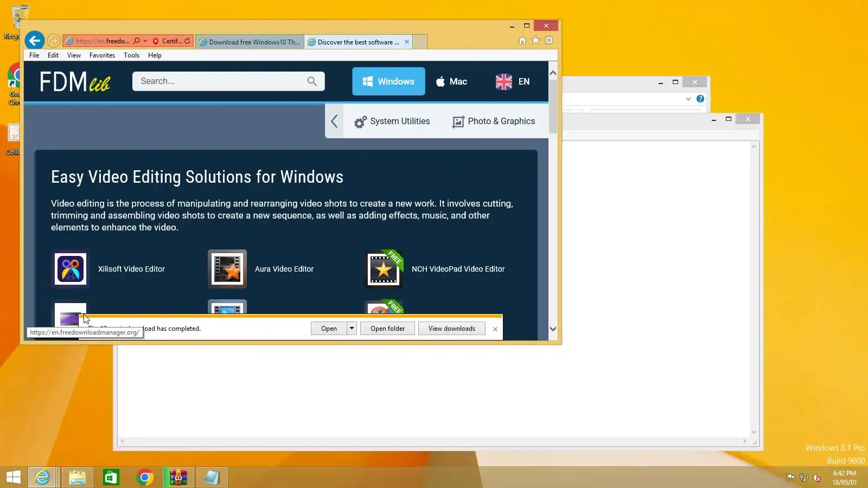Click the forward navigation arrow in Internet Explorer
The width and height of the screenshot is (868, 488).
pyautogui.click(x=54, y=41)
